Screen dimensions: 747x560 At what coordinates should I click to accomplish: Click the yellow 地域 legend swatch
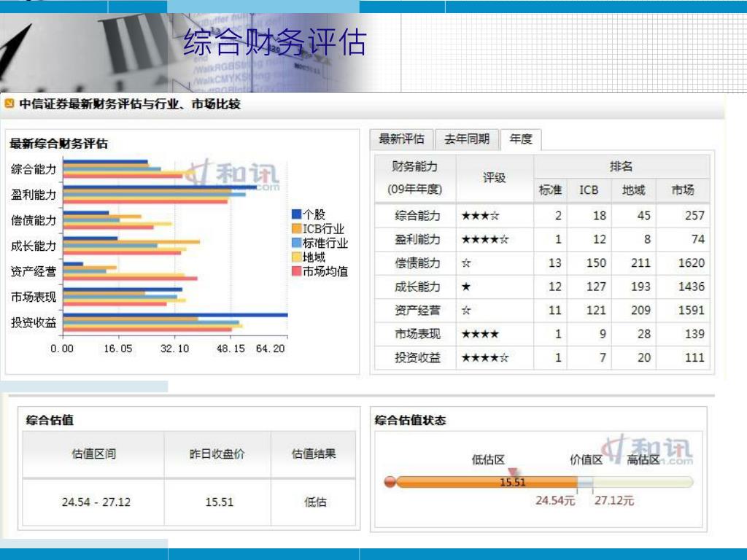click(x=296, y=257)
